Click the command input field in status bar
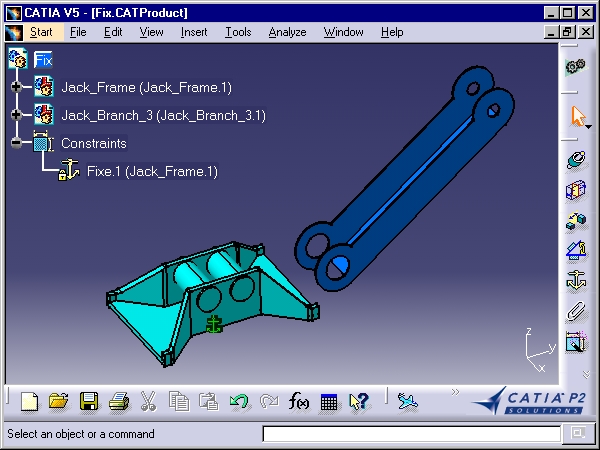The image size is (600, 450). click(412, 434)
